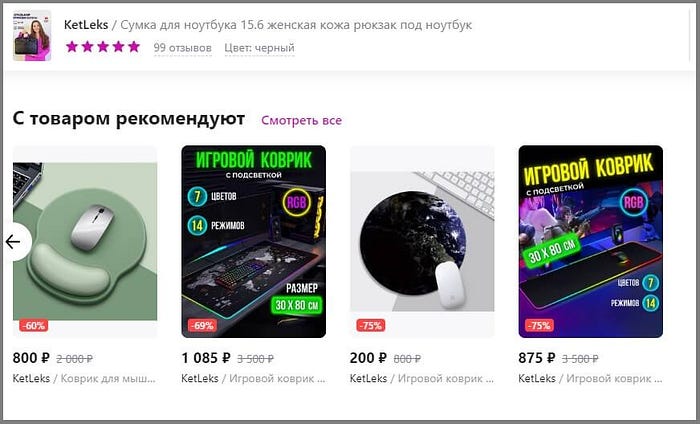
Task: Click the Цвет: черный color link
Action: tap(259, 47)
